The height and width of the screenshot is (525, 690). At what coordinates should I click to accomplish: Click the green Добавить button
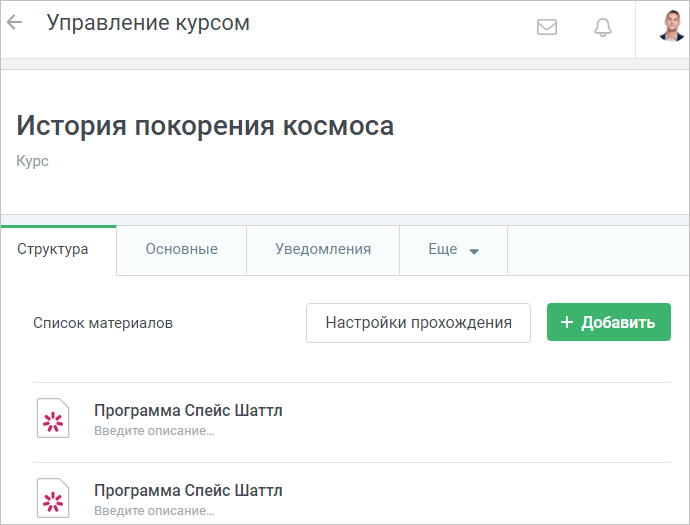click(x=609, y=322)
